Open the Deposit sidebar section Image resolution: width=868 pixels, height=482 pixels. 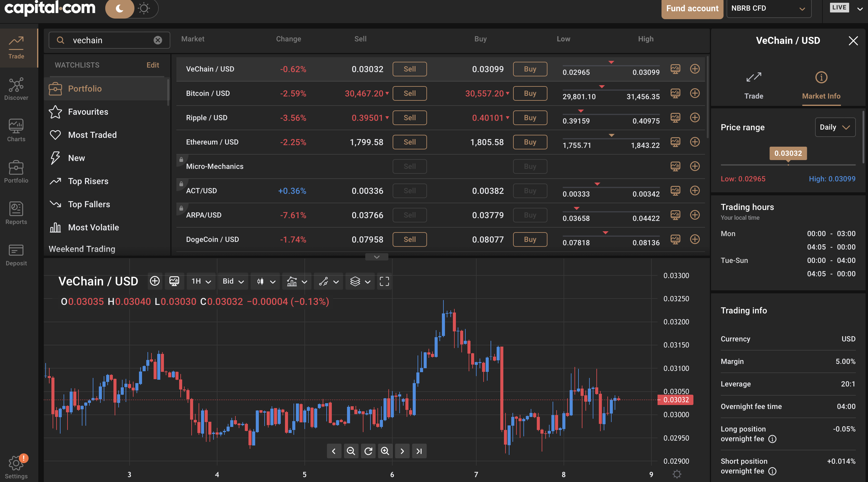tap(16, 255)
